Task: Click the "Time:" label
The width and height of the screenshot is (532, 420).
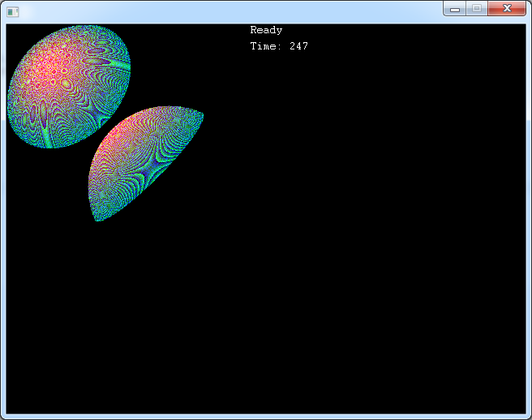Action: 264,46
